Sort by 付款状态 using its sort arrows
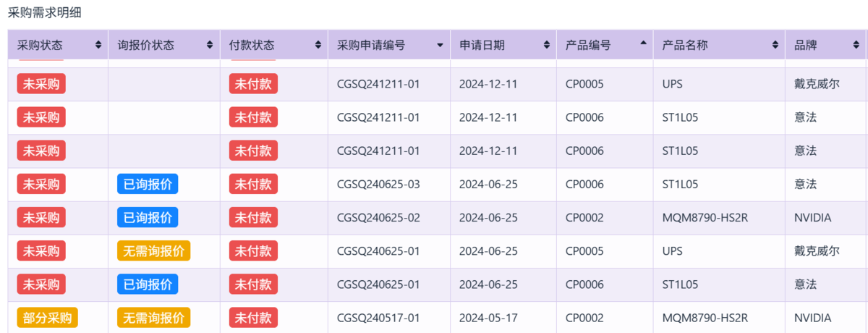 point(318,45)
